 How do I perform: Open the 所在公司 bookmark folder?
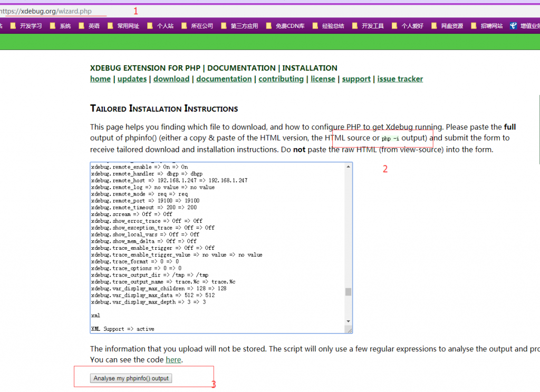click(197, 26)
